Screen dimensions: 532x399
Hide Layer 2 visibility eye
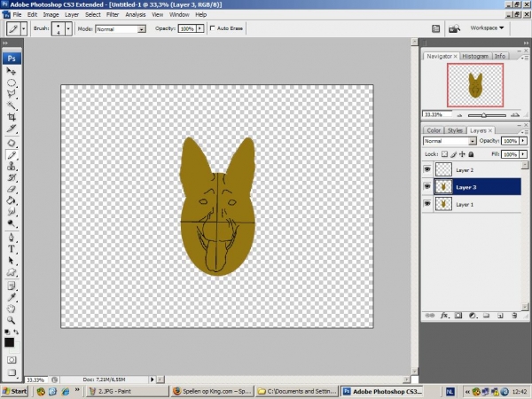[x=427, y=169]
